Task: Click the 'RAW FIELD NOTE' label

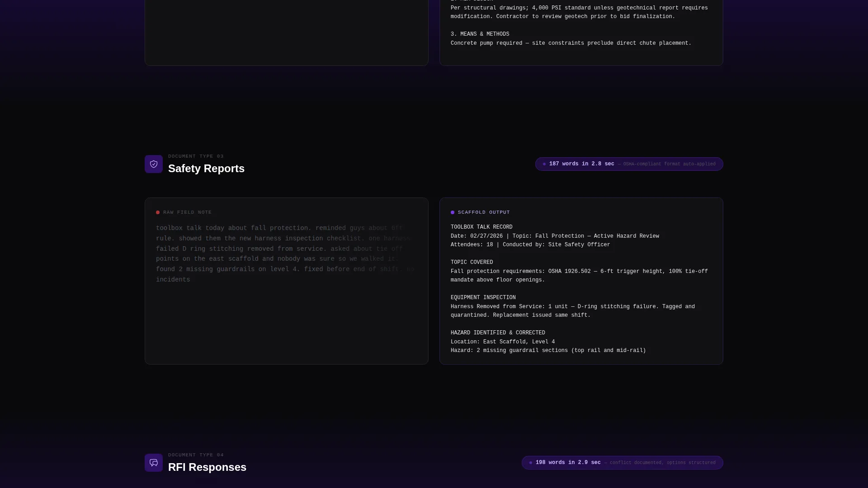Action: [x=187, y=212]
